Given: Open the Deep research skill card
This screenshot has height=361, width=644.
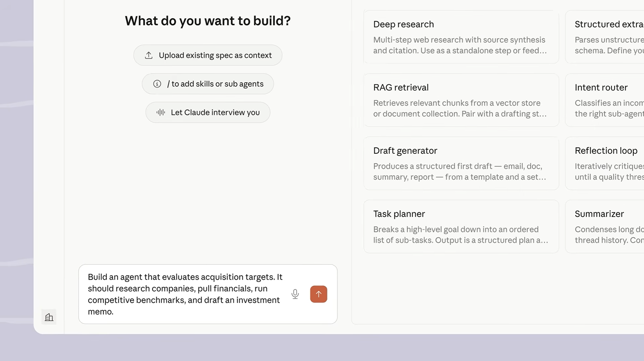Looking at the screenshot, I should [461, 37].
